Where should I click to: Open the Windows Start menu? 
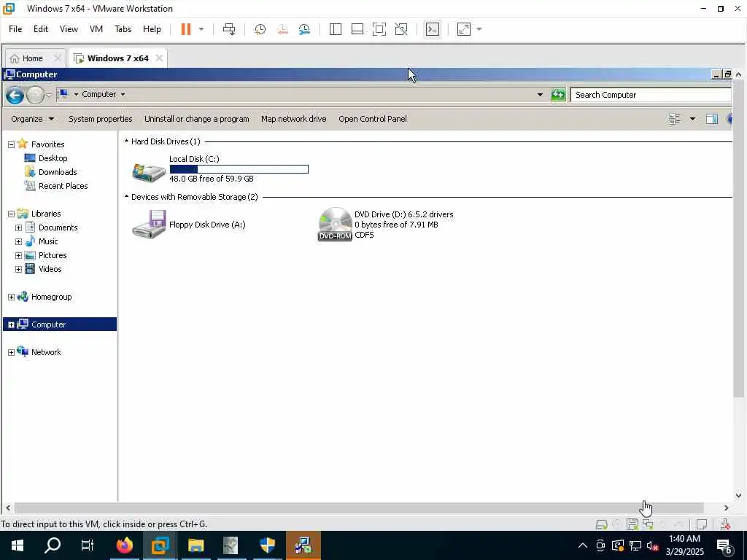(18, 545)
